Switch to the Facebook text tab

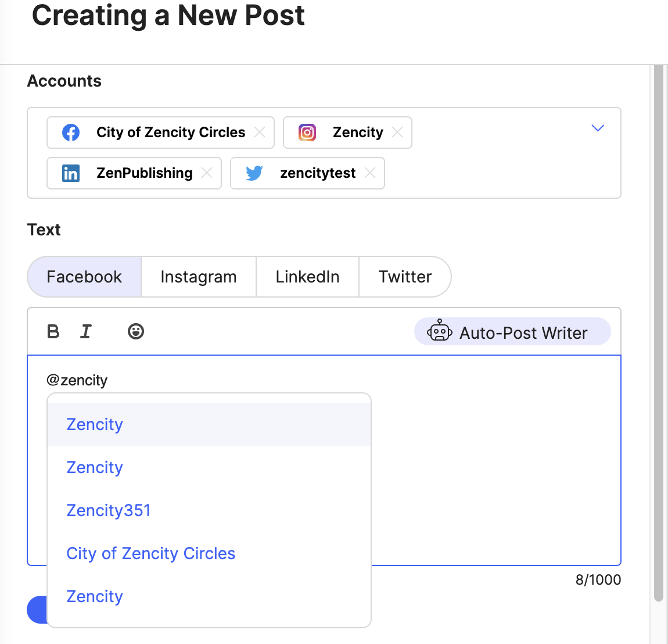point(84,277)
